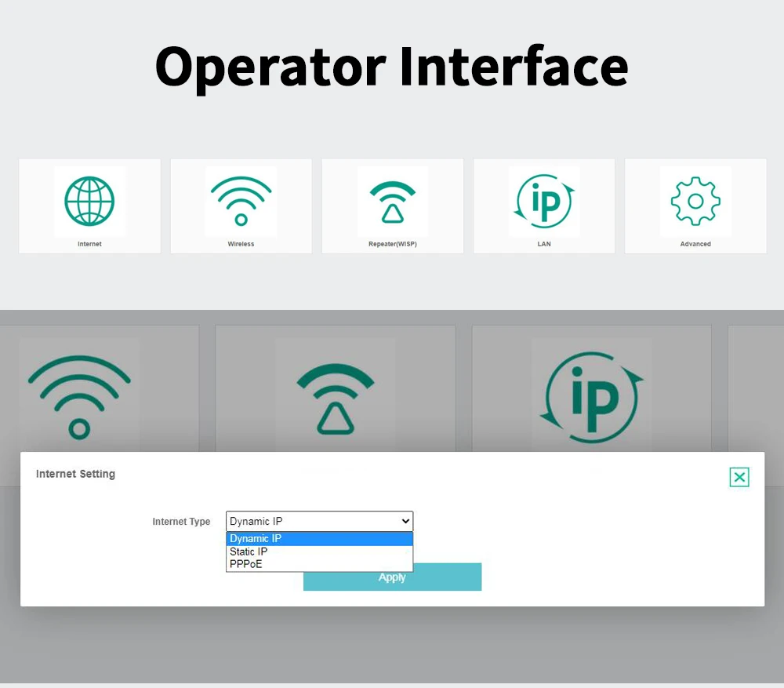Select Dynamic IP from the list

(320, 538)
